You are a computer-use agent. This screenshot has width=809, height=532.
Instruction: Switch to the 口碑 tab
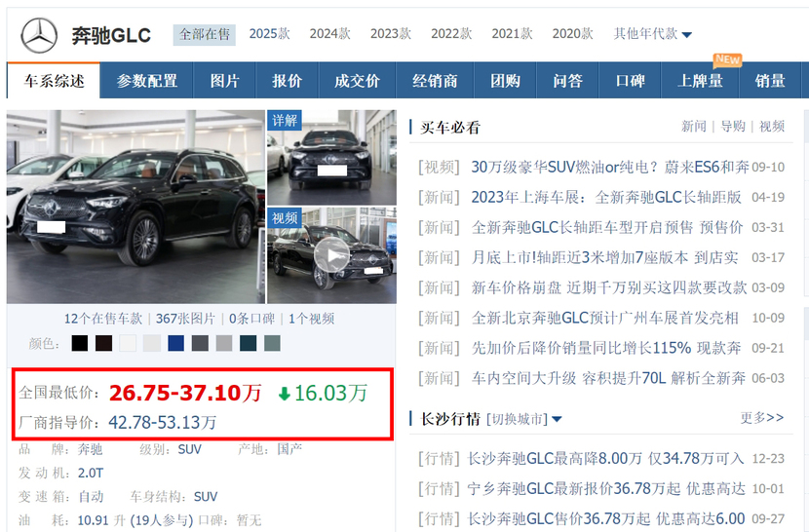(630, 81)
